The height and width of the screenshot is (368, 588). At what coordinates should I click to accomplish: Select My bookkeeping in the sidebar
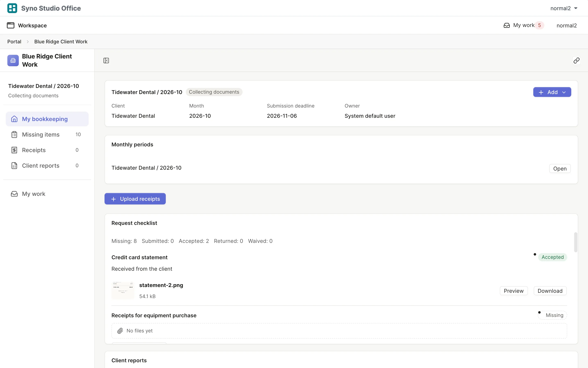click(x=47, y=119)
